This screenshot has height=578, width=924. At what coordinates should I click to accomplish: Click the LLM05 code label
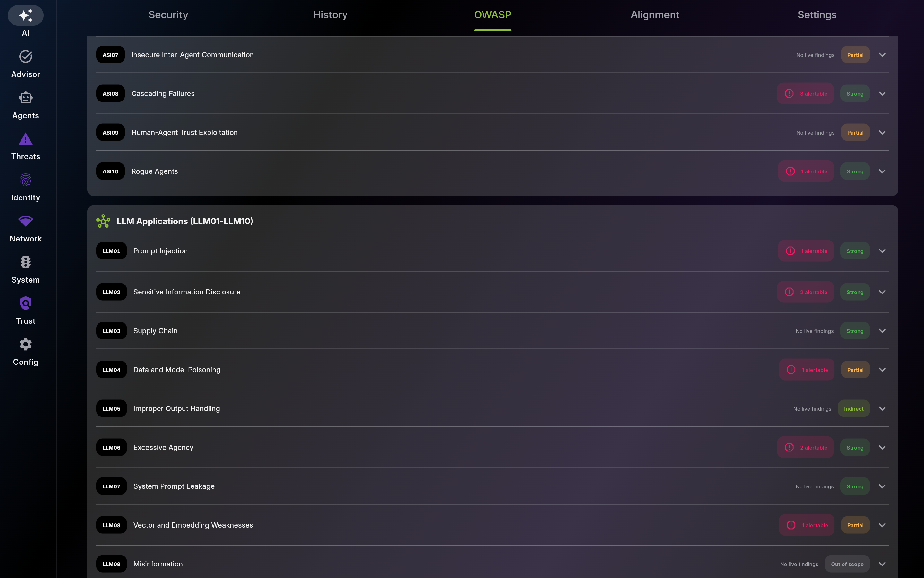point(112,409)
